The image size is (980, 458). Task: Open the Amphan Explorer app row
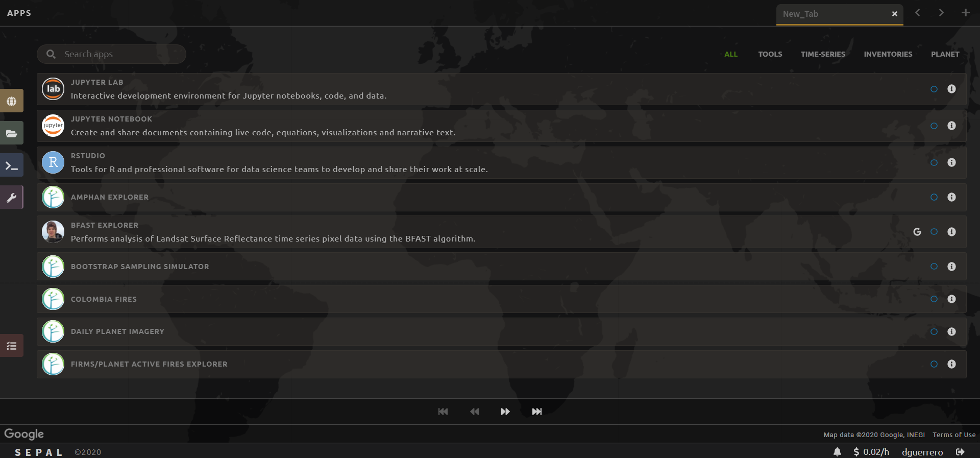click(502, 197)
